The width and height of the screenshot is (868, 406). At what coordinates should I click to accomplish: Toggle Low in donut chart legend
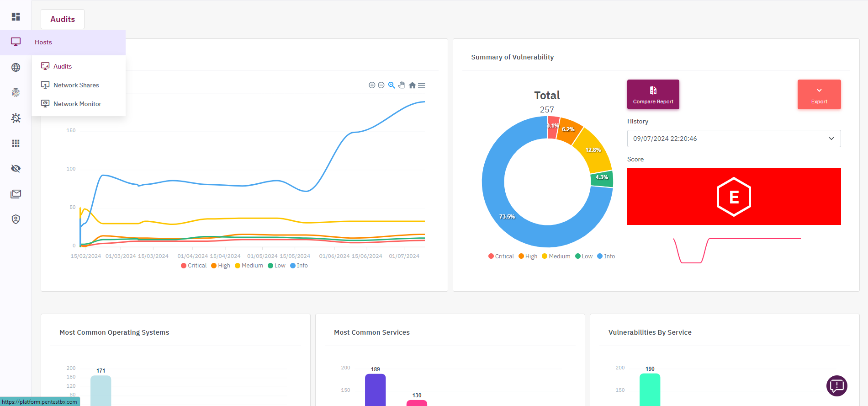pos(584,256)
